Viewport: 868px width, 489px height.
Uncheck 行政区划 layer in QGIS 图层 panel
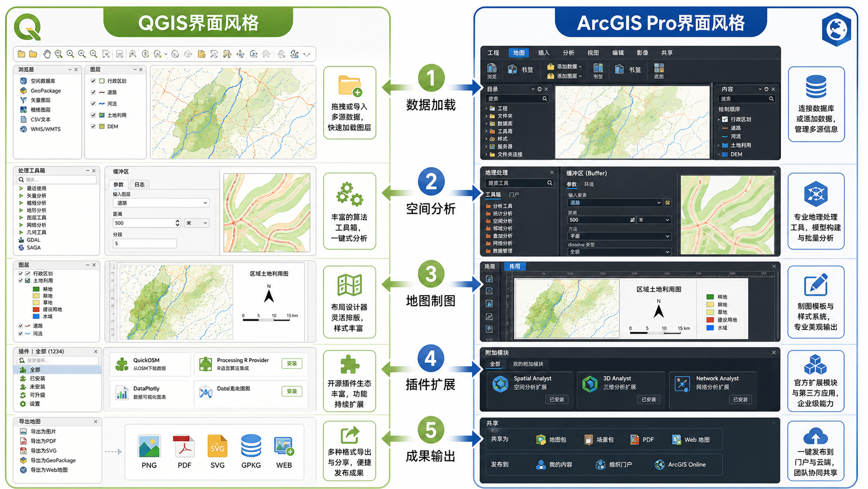[93, 81]
